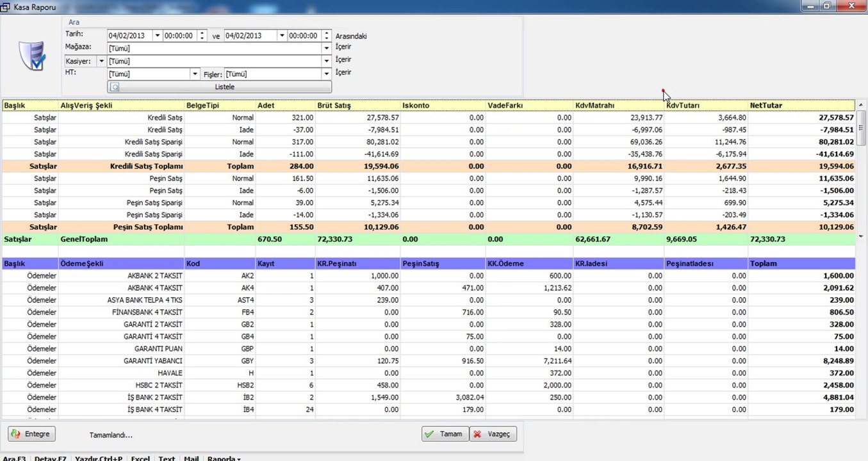Click the start time spinner arrows
Screen dimensions: 868x461
coord(202,36)
